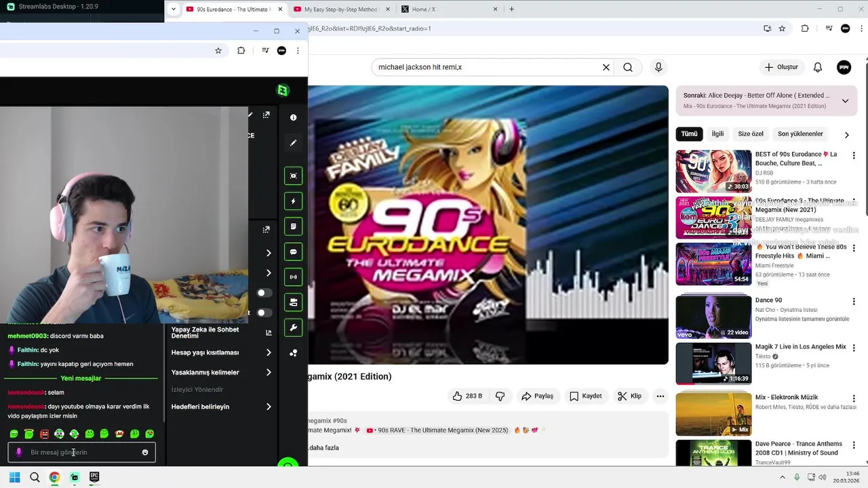Open the taskbar search icon

[x=35, y=477]
